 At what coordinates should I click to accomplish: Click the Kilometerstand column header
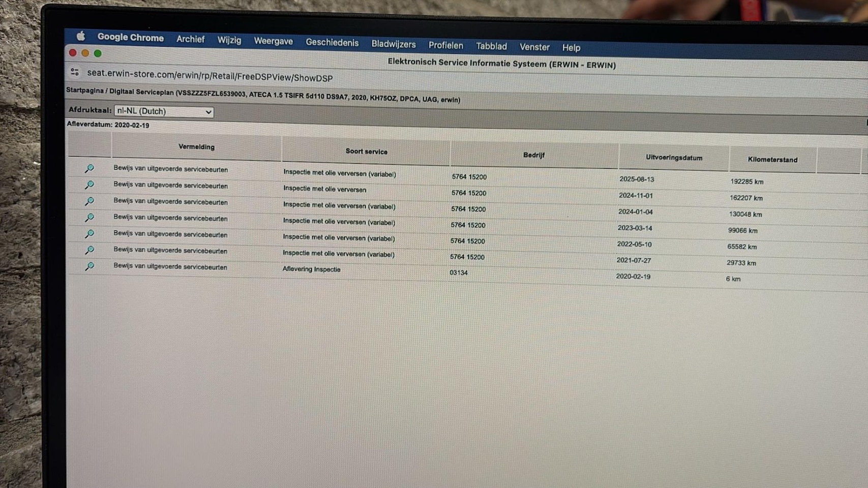[772, 160]
